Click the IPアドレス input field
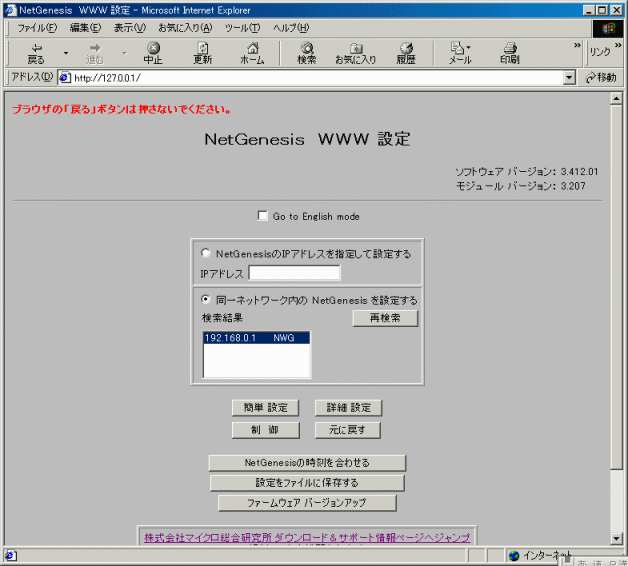The width and height of the screenshot is (628, 566). [294, 273]
